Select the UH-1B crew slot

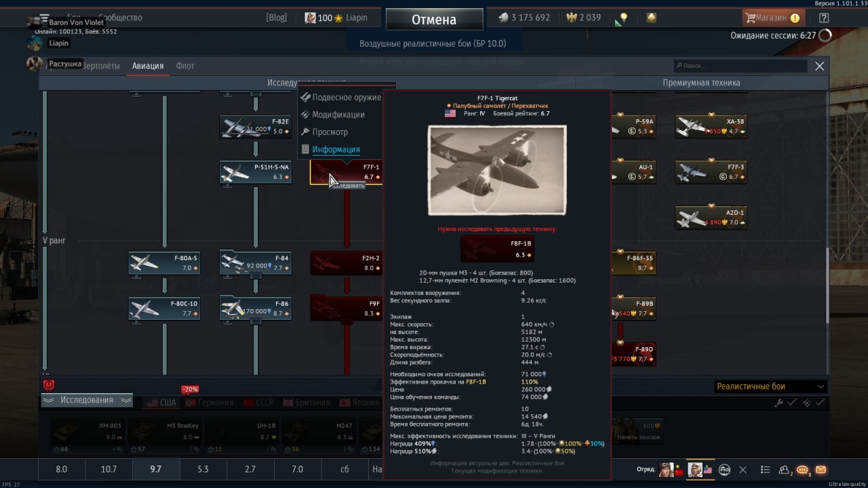point(242,436)
